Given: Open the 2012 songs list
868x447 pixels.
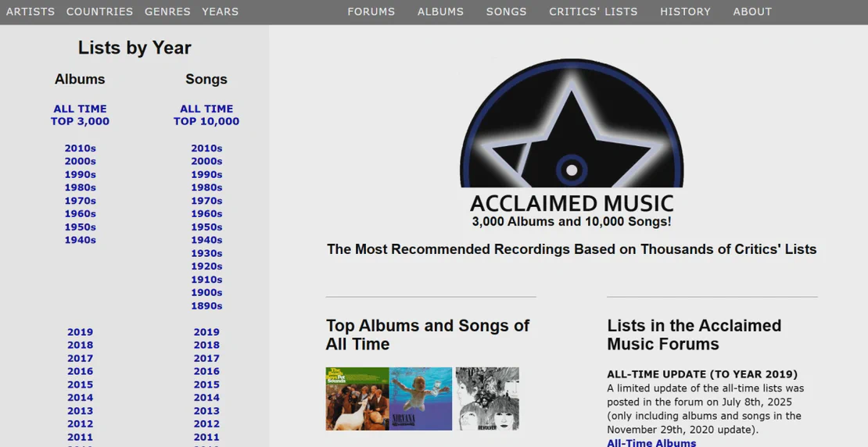Looking at the screenshot, I should (x=206, y=424).
